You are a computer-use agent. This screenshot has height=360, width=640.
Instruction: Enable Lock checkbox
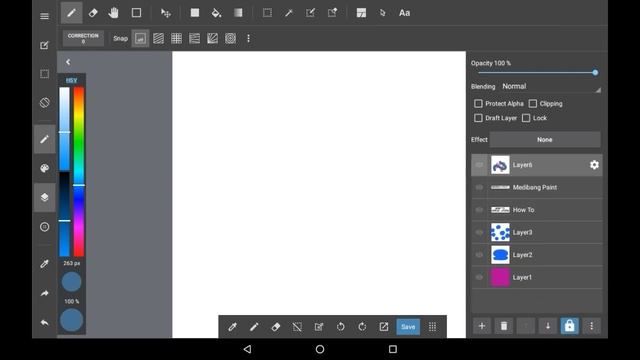pos(526,118)
